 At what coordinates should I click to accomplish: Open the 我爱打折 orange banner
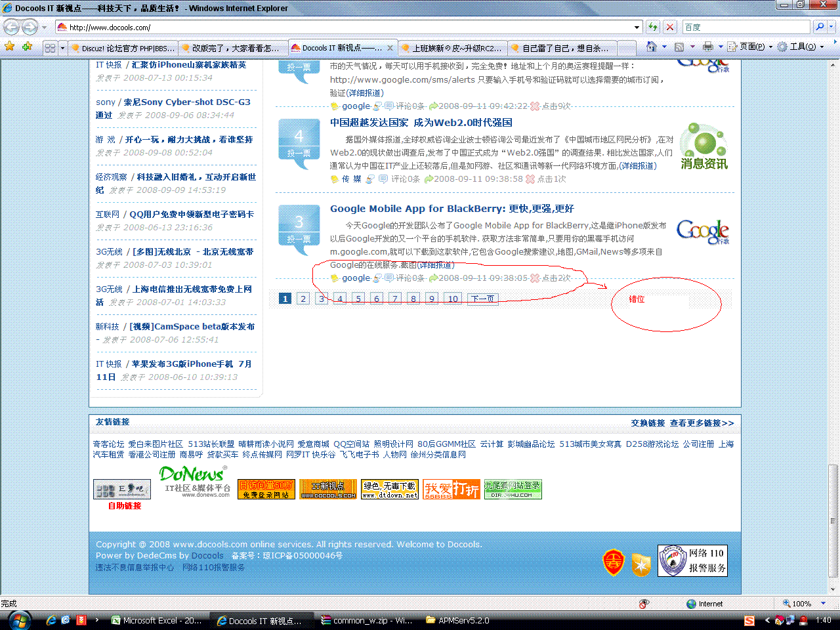pos(451,489)
